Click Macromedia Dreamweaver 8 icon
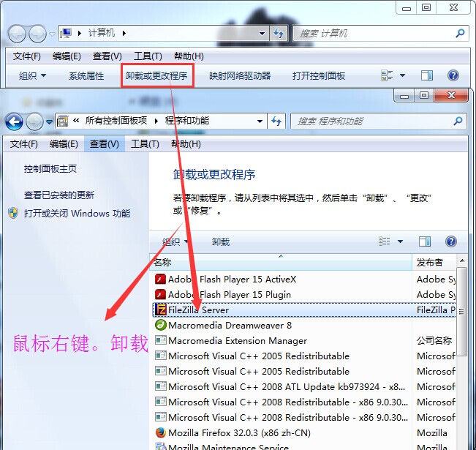Viewport: 476px width, 450px height. coord(160,325)
